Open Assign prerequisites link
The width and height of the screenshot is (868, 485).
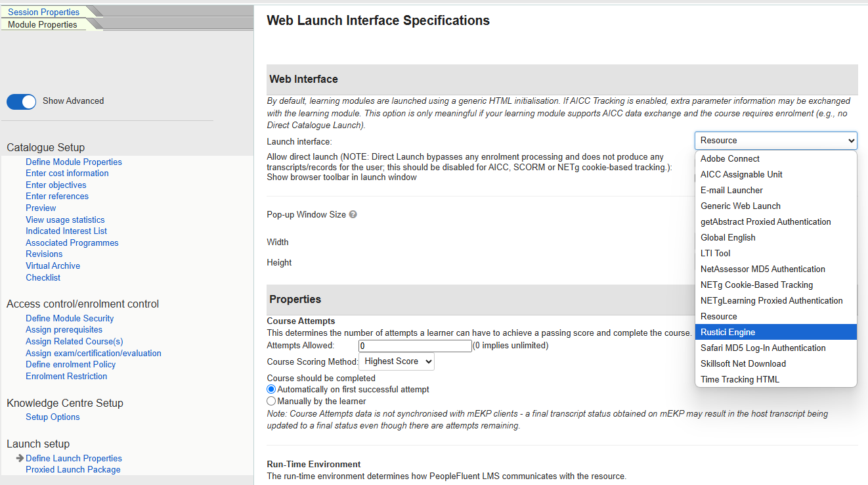click(x=64, y=330)
